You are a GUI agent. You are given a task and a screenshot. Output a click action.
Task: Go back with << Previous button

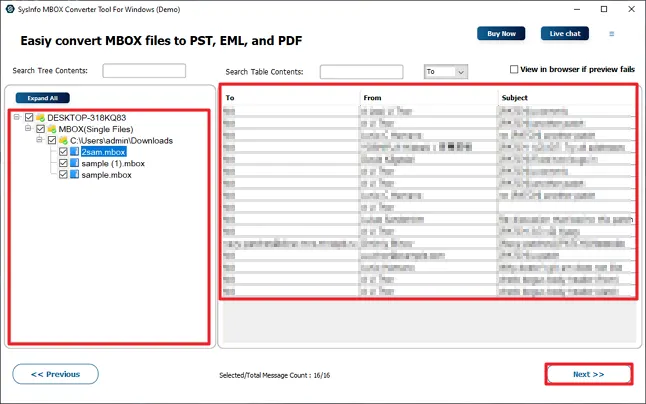point(56,374)
